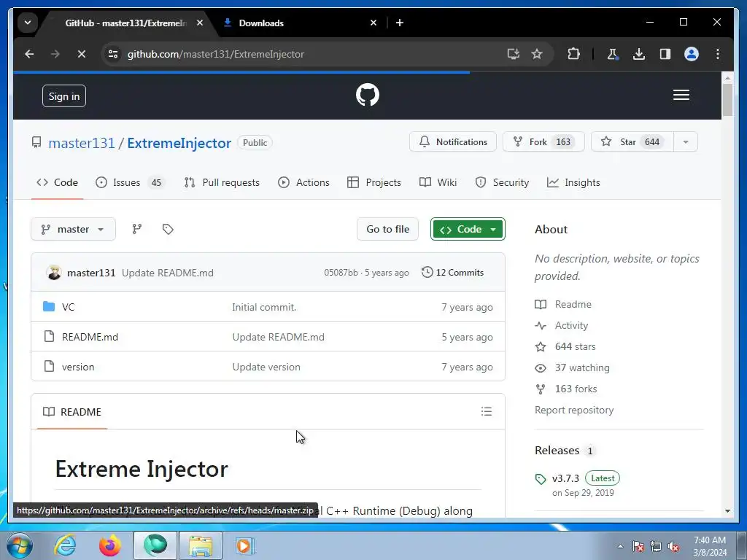Open the hamburger navigation menu
This screenshot has height=560, width=747.
coord(681,95)
